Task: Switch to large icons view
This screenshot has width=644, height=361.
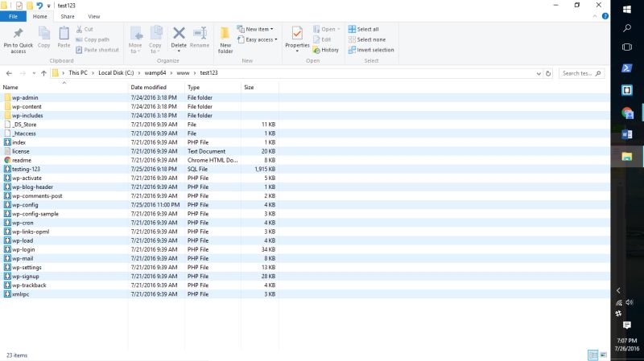Action: coord(603,355)
